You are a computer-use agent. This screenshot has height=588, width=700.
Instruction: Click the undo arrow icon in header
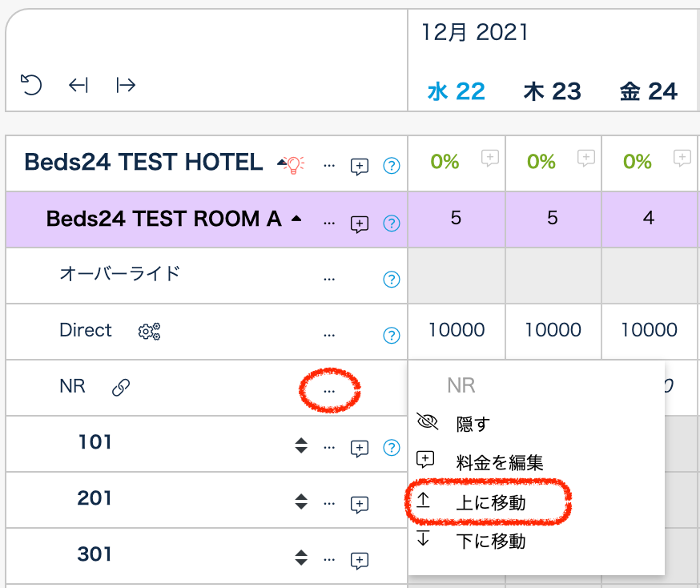[30, 84]
